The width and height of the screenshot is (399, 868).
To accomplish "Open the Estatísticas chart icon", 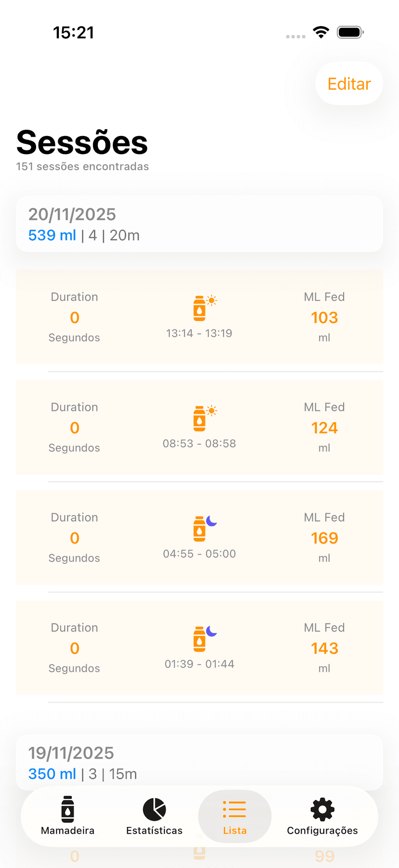I will (154, 809).
